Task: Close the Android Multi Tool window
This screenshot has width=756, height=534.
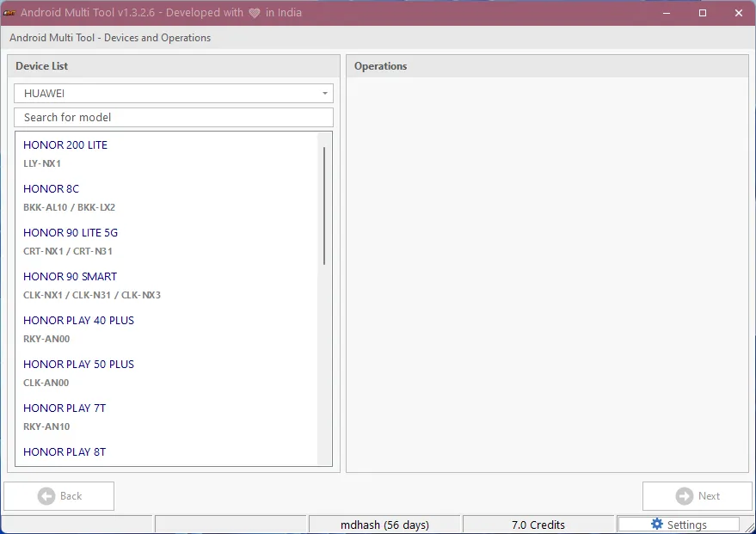Action: tap(738, 13)
